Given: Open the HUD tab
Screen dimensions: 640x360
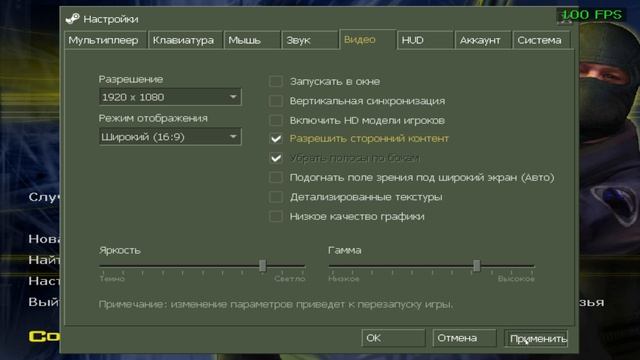Looking at the screenshot, I should click(425, 40).
